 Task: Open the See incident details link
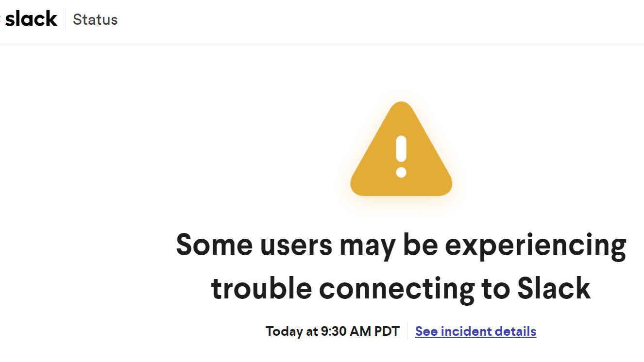coord(475,331)
